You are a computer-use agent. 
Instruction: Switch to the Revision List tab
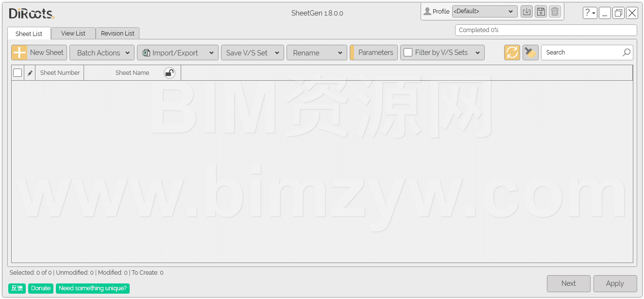point(118,34)
